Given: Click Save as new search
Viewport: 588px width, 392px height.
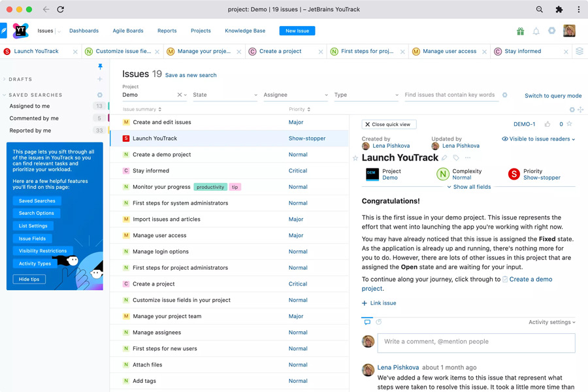Looking at the screenshot, I should tap(191, 75).
